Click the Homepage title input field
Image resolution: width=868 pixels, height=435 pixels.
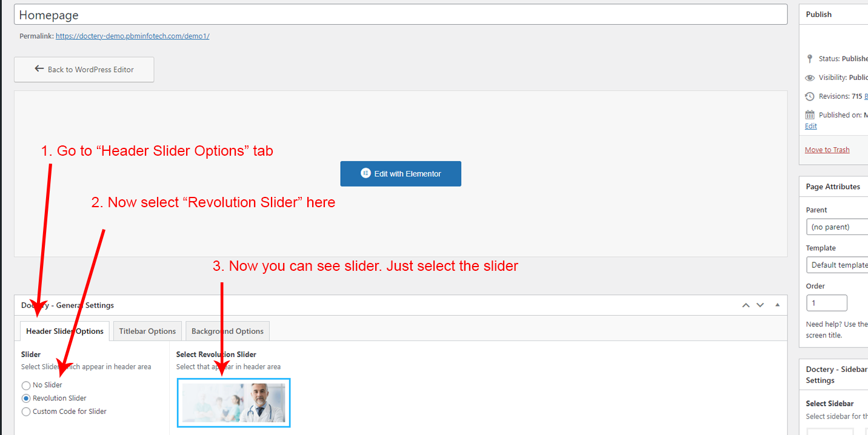(400, 15)
